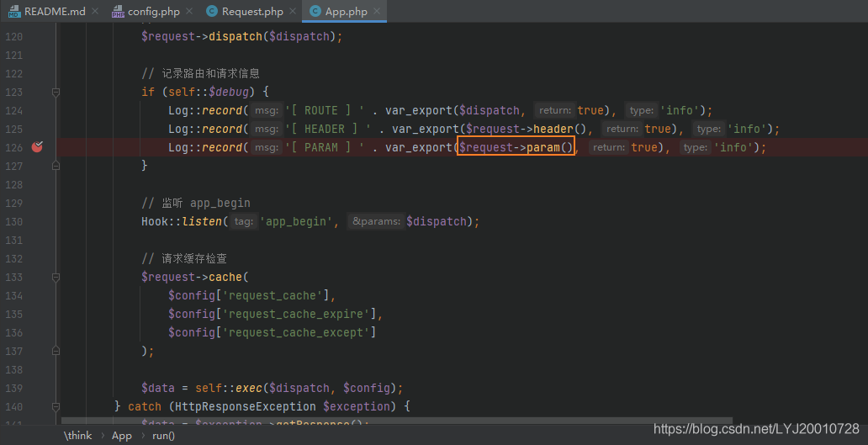
Task: Click the README.md markdown file icon
Action: click(14, 11)
